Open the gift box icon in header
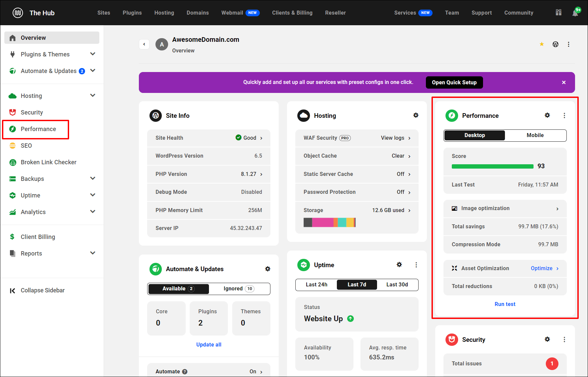This screenshot has width=588, height=377. pyautogui.click(x=558, y=13)
